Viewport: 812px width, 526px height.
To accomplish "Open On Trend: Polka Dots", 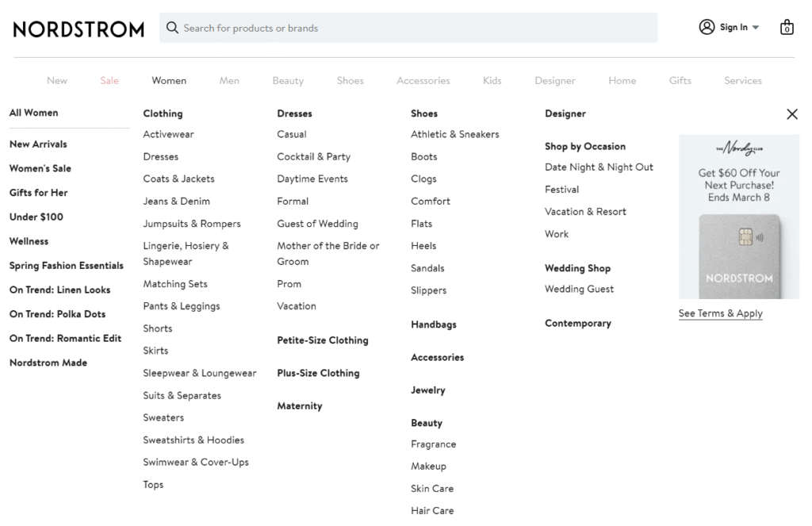I will point(57,314).
